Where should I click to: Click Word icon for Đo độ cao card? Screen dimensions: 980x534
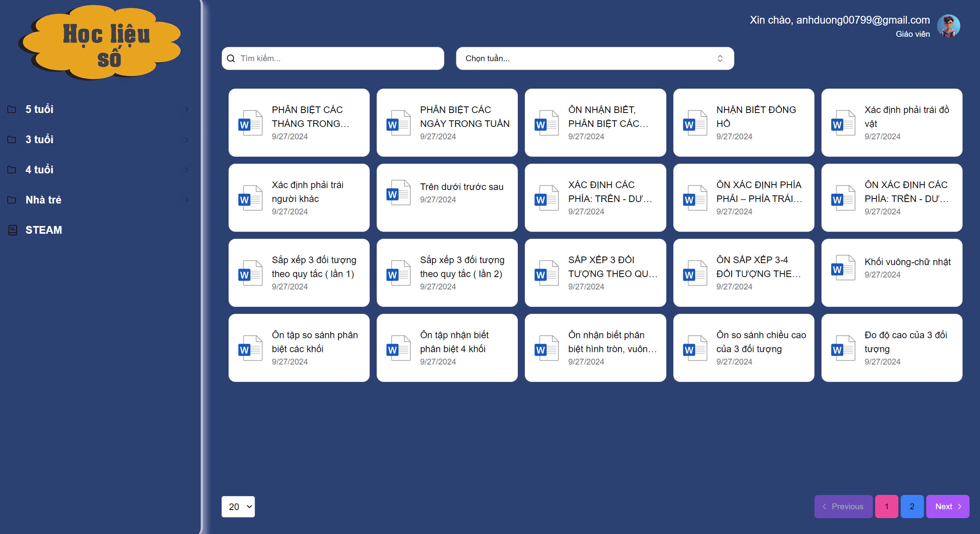tap(843, 348)
